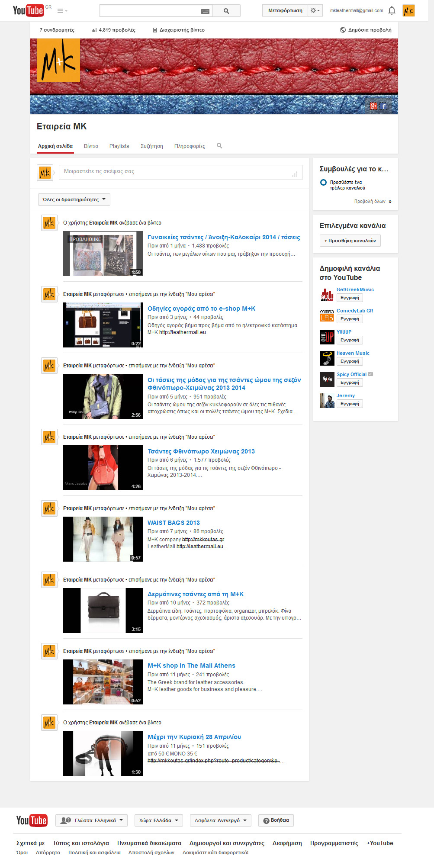Click the Spicy Official channel icon

click(327, 379)
